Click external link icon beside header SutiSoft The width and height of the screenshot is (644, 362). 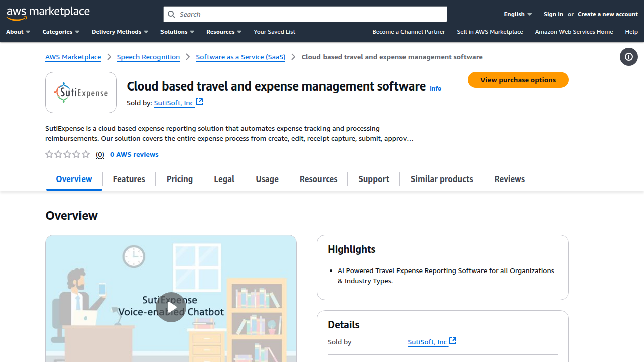(199, 102)
